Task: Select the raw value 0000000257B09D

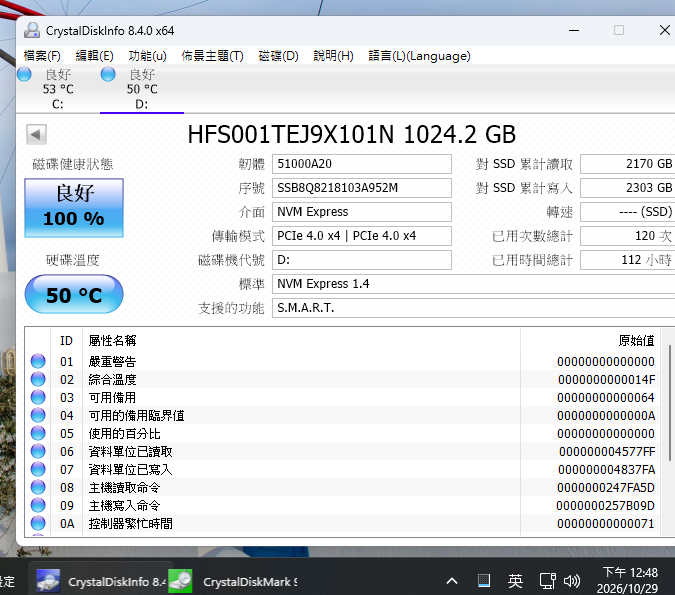Action: [605, 506]
